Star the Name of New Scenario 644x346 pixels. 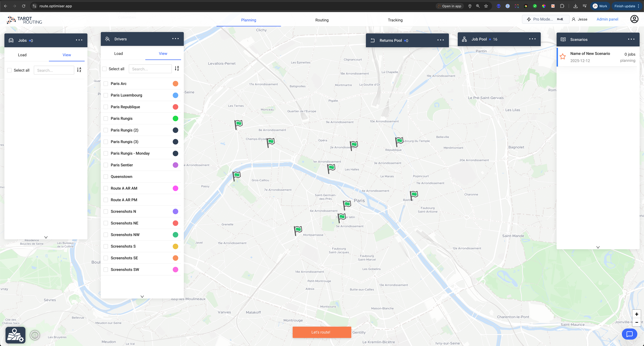pos(562,57)
